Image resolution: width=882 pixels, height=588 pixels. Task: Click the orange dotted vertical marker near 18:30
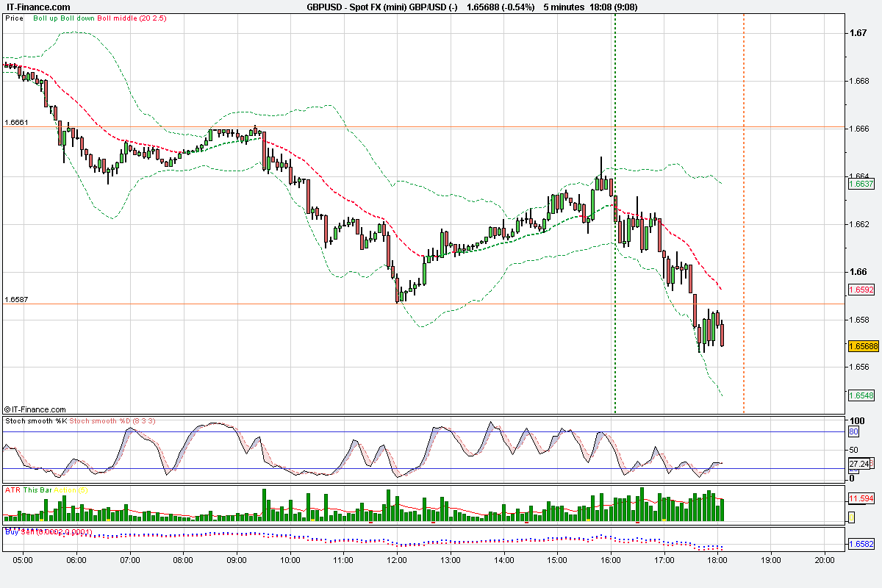point(744,213)
